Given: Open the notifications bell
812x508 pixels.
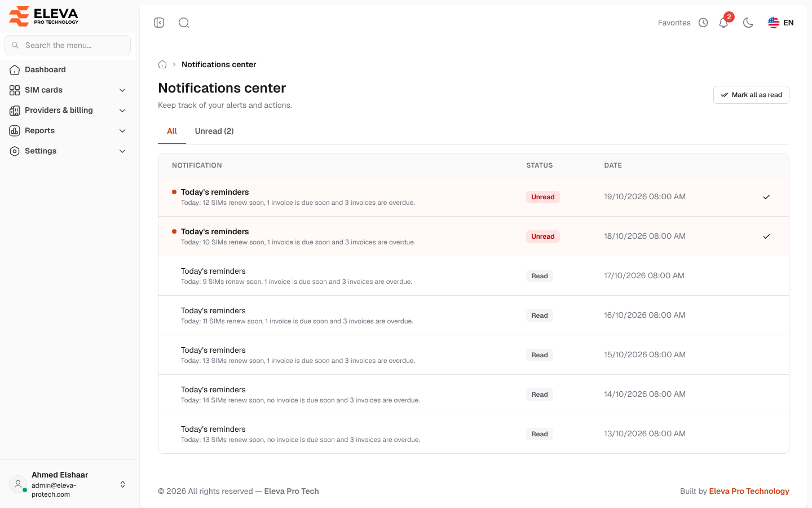Looking at the screenshot, I should point(723,23).
